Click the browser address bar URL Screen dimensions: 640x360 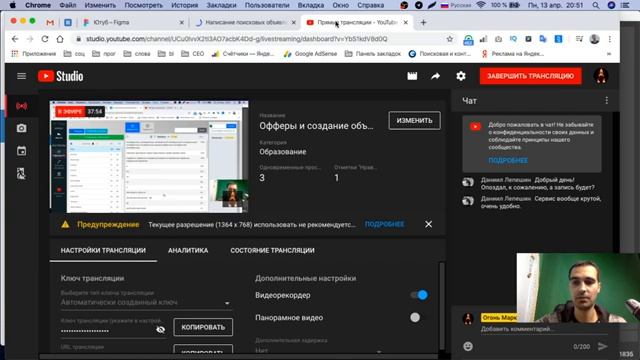coord(236,39)
